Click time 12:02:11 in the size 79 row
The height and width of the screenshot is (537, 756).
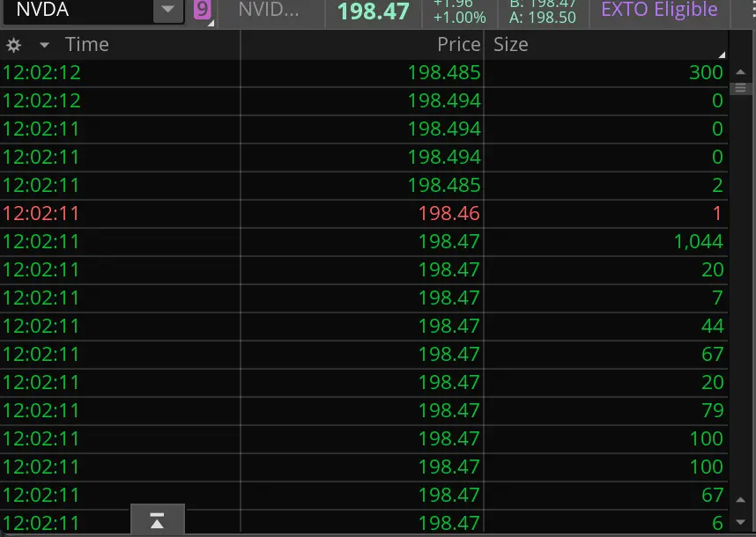[x=41, y=411]
